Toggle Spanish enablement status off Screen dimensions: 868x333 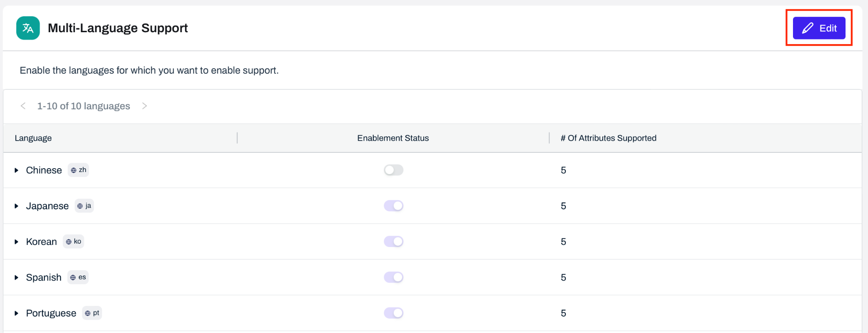pyautogui.click(x=393, y=277)
